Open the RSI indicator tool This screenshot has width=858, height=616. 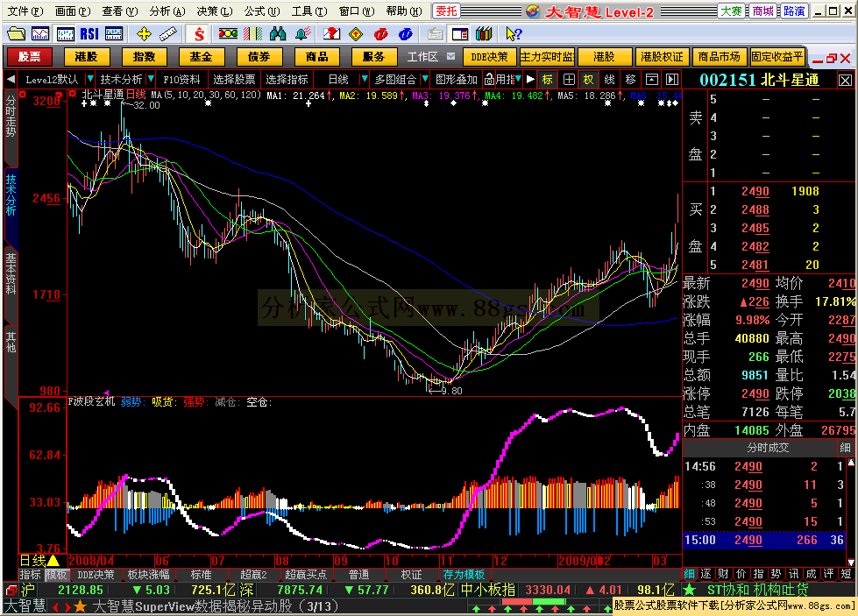[89, 34]
